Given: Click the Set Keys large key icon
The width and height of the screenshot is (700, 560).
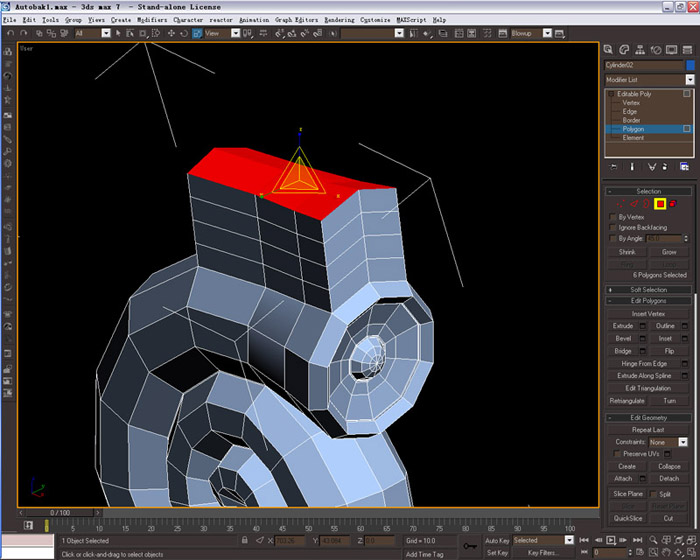Looking at the screenshot, I should [x=470, y=546].
